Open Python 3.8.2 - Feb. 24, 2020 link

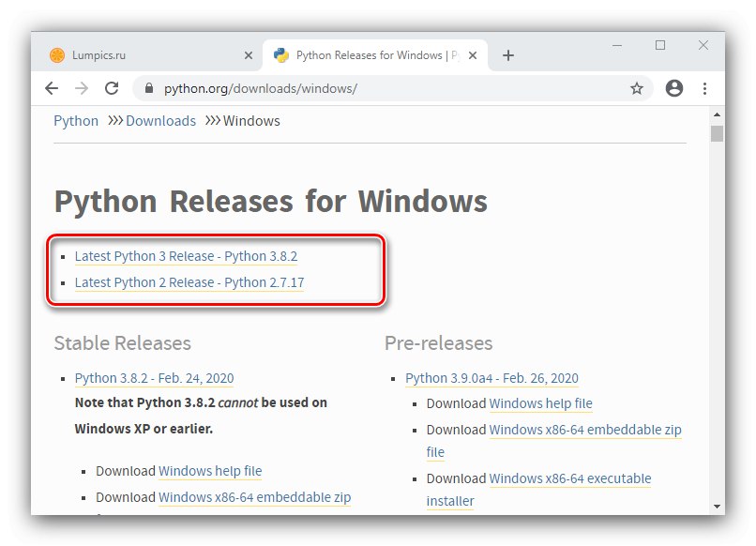click(x=154, y=378)
